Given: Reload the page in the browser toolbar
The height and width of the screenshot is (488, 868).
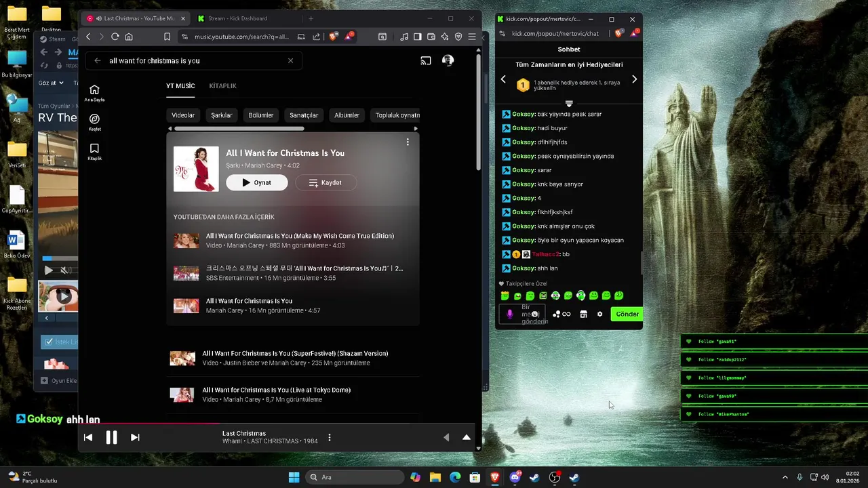Looking at the screenshot, I should click(115, 37).
